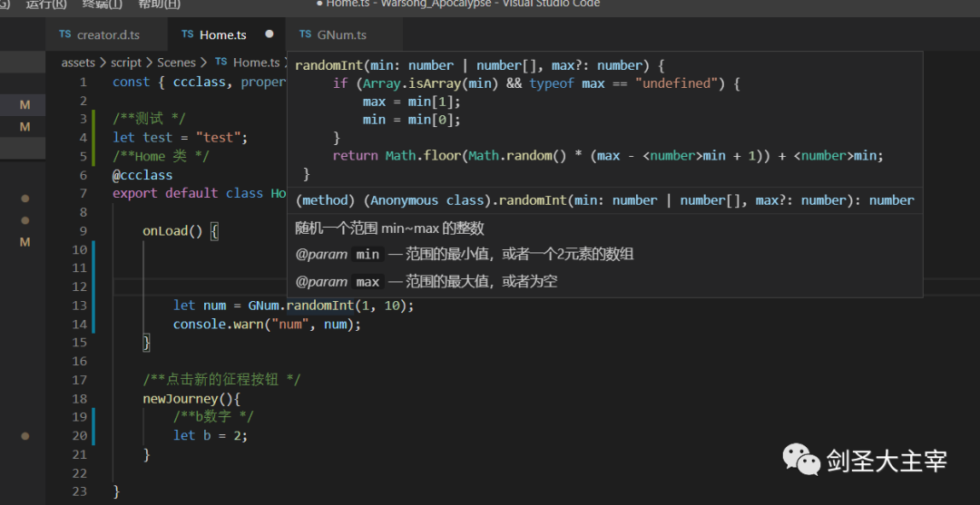Open the 终端(T) menu
The image size is (980, 505).
[x=103, y=4]
